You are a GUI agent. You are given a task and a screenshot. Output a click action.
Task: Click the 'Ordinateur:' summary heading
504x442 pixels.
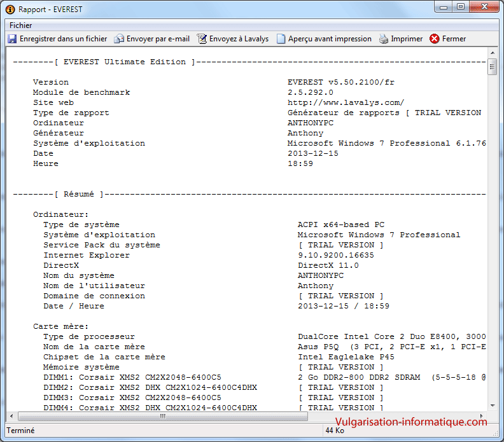click(x=60, y=214)
